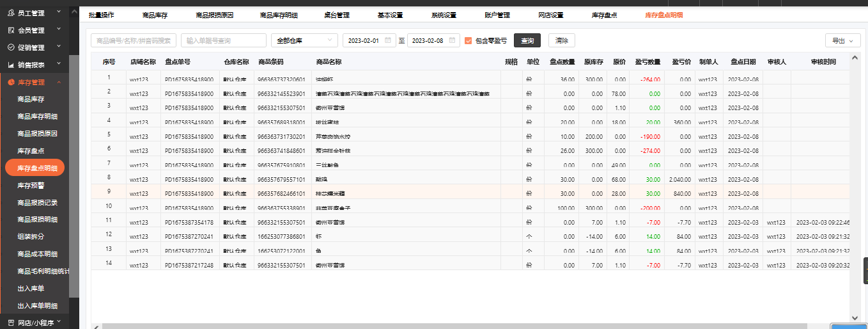This screenshot has width=868, height=329.
Task: Switch to the 库存盘点 tab in the tab bar
Action: (x=604, y=15)
